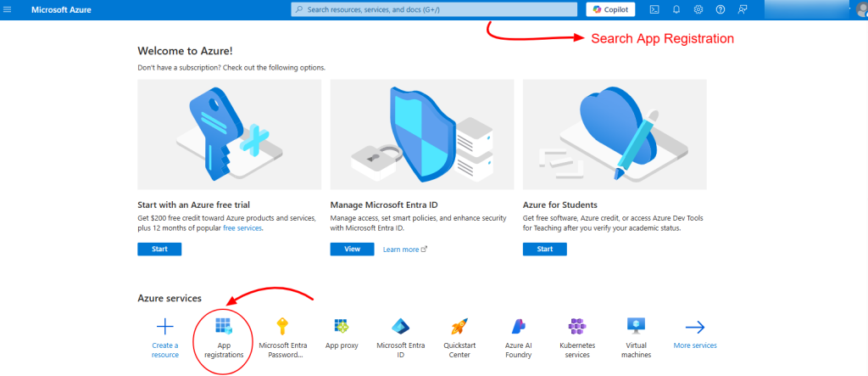This screenshot has width=868, height=376.
Task: Click Start under Azure for Students
Action: pyautogui.click(x=545, y=249)
